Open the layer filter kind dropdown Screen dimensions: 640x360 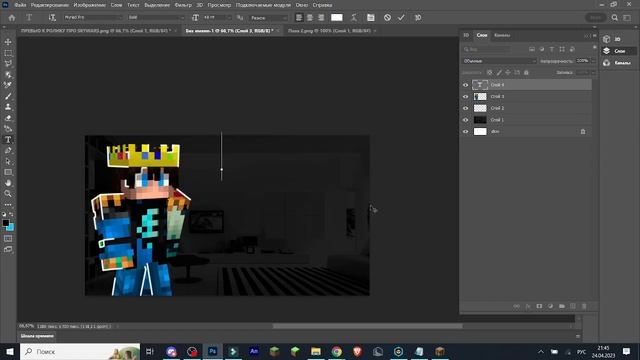pos(486,49)
